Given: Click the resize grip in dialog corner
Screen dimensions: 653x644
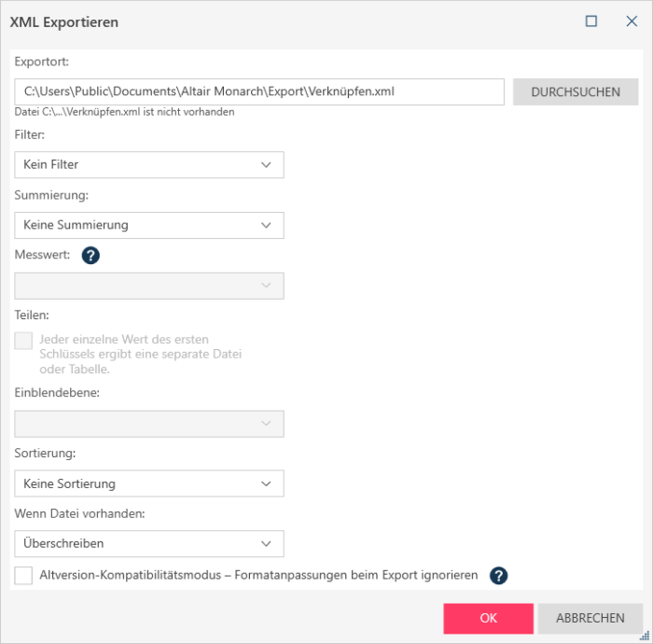Looking at the screenshot, I should (645, 636).
